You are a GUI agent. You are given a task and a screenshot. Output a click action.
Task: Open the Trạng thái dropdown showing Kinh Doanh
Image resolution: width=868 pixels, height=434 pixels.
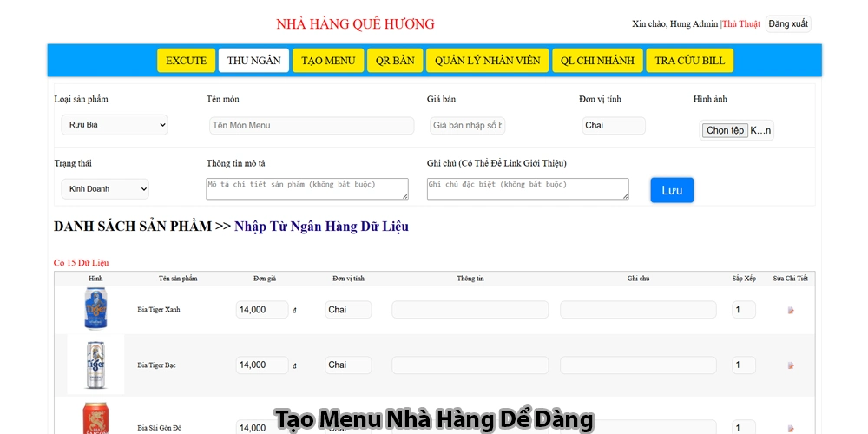[105, 188]
